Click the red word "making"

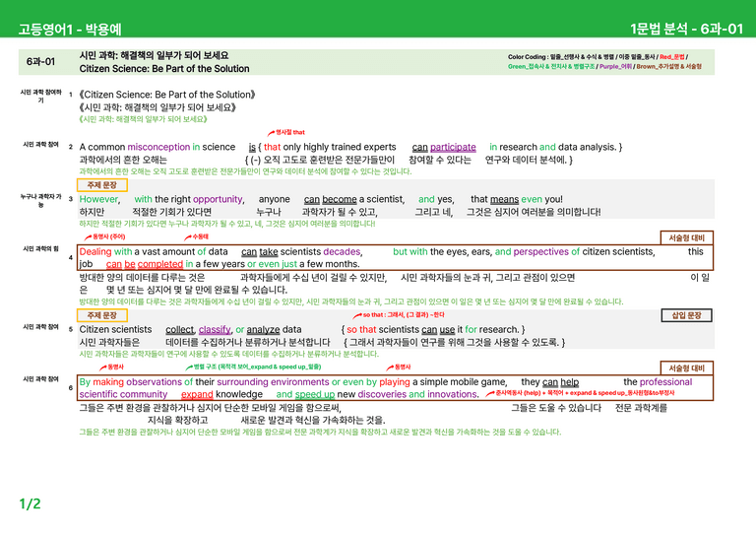click(x=108, y=382)
